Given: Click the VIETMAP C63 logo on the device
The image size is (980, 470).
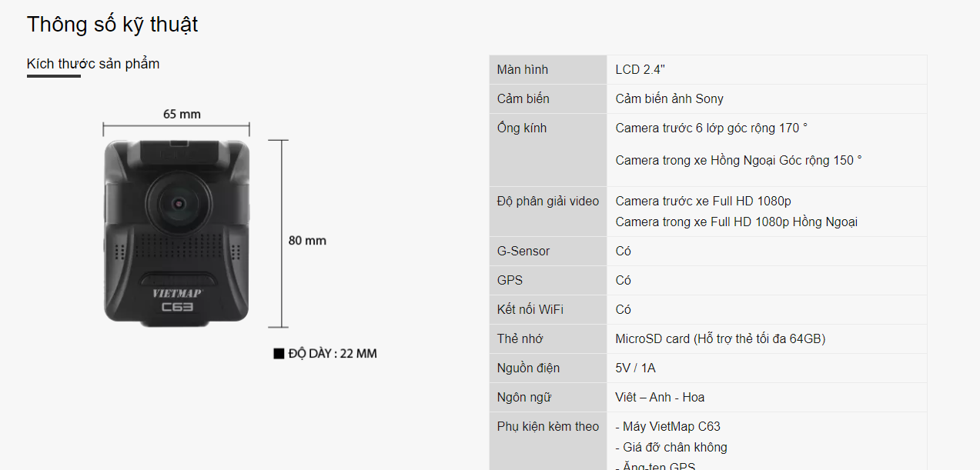Looking at the screenshot, I should pyautogui.click(x=176, y=299).
